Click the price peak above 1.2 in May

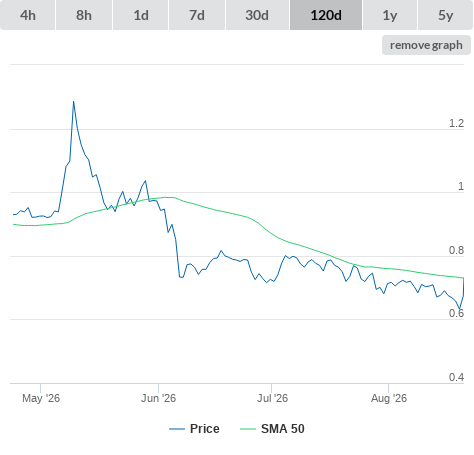[73, 101]
